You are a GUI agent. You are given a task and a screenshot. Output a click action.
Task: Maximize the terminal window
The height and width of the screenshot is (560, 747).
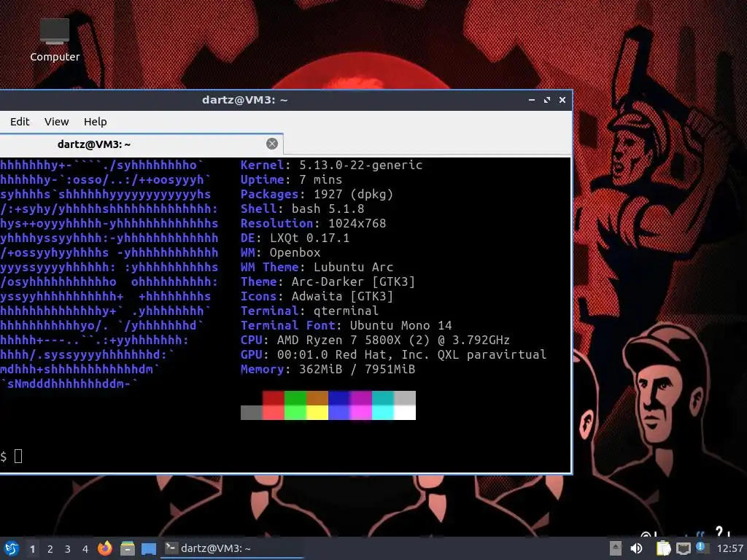(x=547, y=100)
